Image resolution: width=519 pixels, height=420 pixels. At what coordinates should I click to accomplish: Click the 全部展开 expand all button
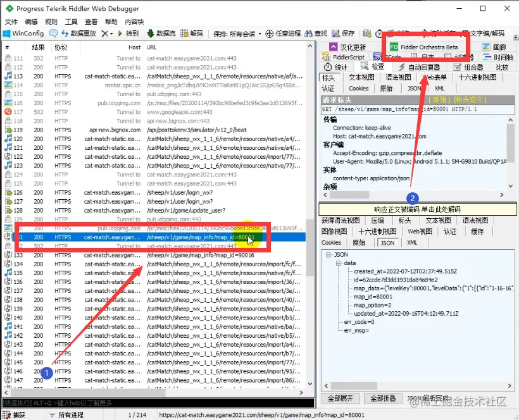[x=341, y=398]
